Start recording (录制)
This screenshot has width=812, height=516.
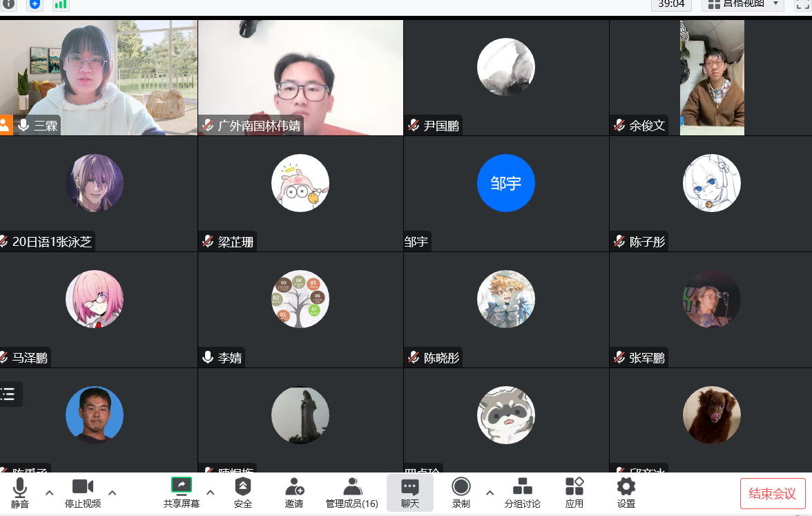pyautogui.click(x=461, y=493)
